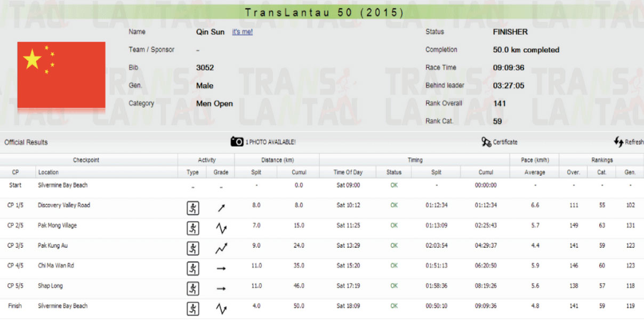This screenshot has height=332, width=644.
Task: Open the "it's me!" link
Action: [243, 32]
